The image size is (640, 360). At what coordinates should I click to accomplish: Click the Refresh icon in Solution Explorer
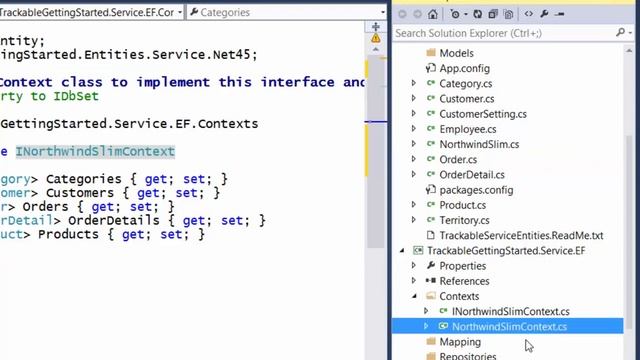[x=477, y=14]
